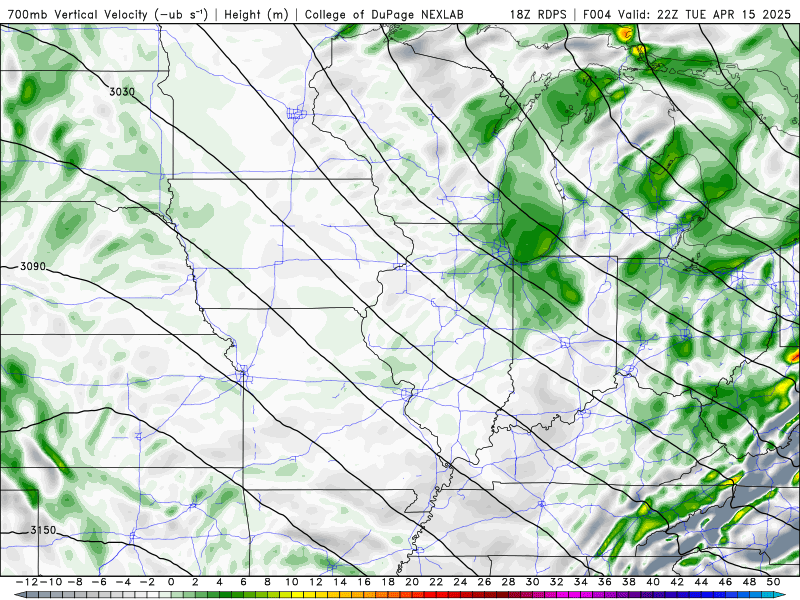This screenshot has width=800, height=600.
Task: Click the -6 value on color scale
Action: (x=98, y=582)
